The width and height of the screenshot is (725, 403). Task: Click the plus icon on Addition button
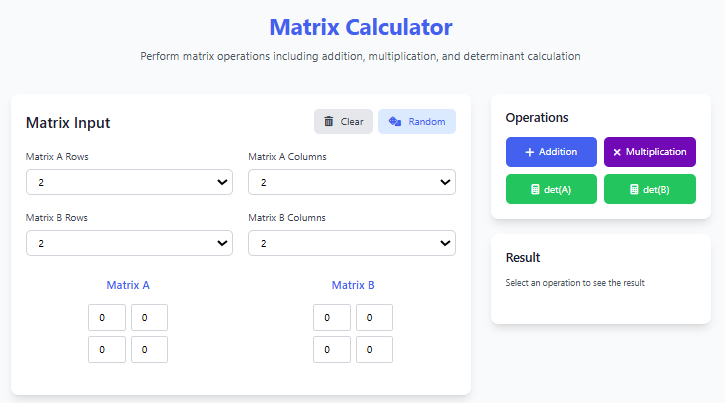click(530, 152)
